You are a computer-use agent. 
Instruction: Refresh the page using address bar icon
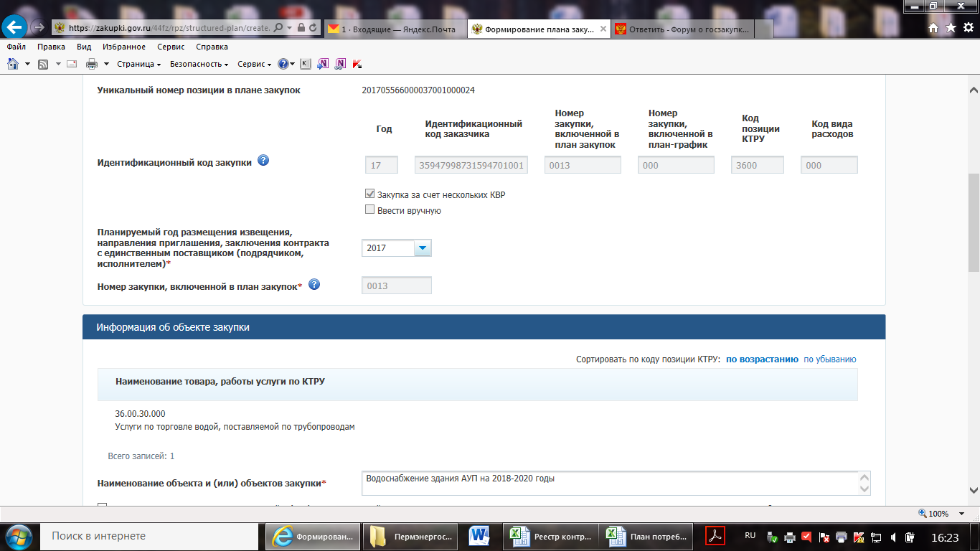(313, 28)
